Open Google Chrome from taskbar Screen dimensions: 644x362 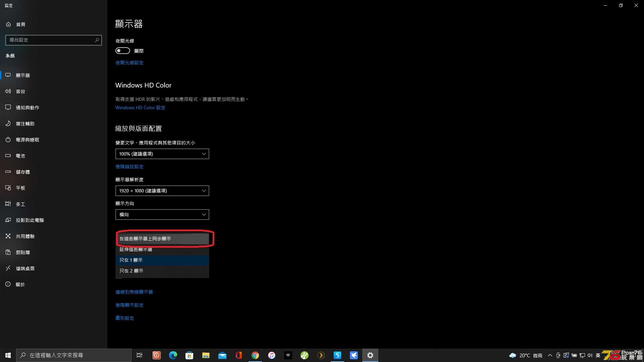point(255,355)
